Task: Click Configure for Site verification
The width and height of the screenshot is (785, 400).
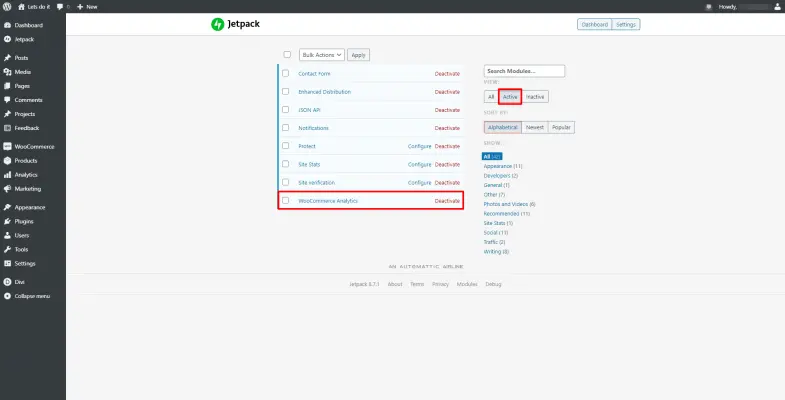Action: click(420, 183)
